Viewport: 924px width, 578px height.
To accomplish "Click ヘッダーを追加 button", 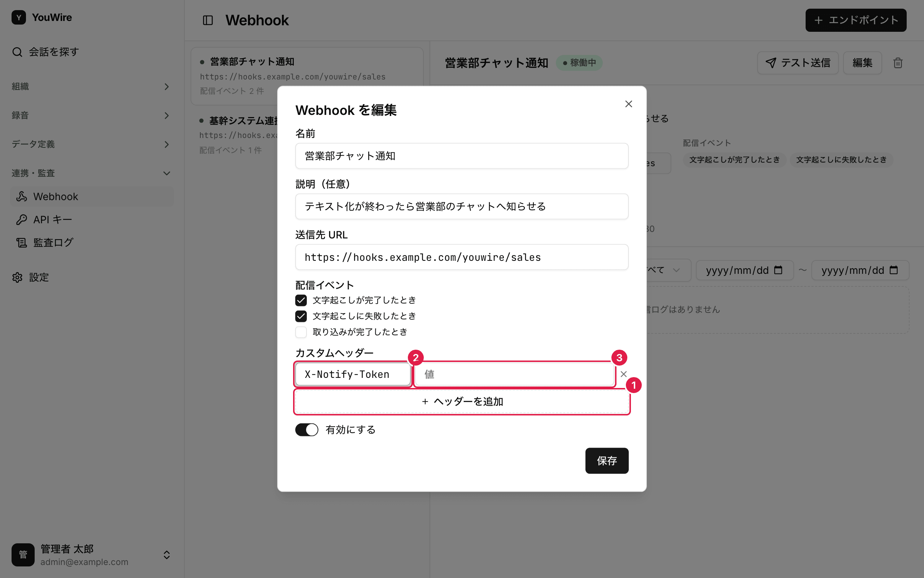I will [x=462, y=401].
